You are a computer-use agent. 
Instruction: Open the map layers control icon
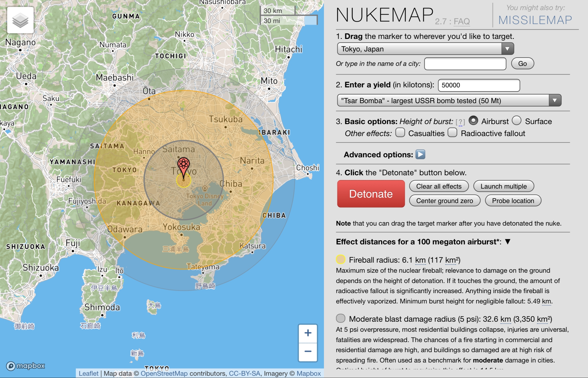(20, 20)
